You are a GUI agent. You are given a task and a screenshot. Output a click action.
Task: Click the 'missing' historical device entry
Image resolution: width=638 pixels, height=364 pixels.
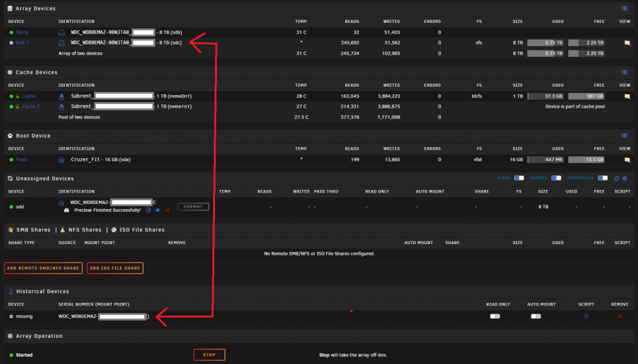[x=24, y=316]
